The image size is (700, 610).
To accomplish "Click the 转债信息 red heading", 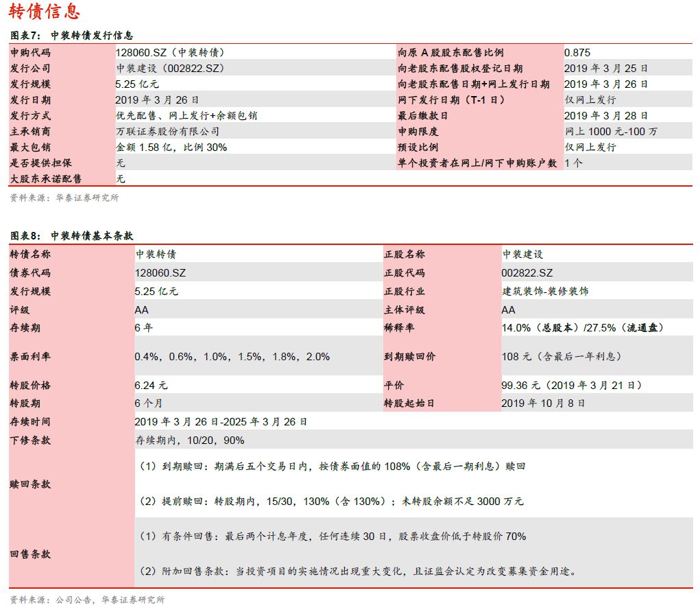I will pyautogui.click(x=45, y=11).
